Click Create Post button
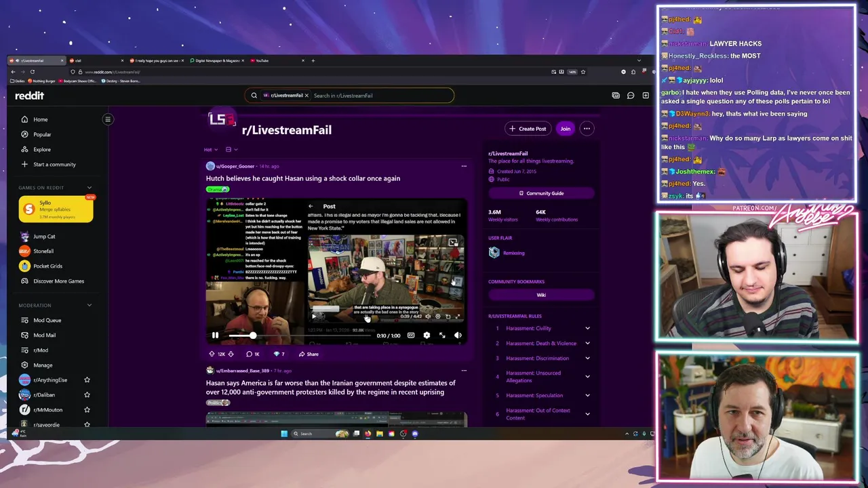Image resolution: width=868 pixels, height=488 pixels. (x=528, y=129)
